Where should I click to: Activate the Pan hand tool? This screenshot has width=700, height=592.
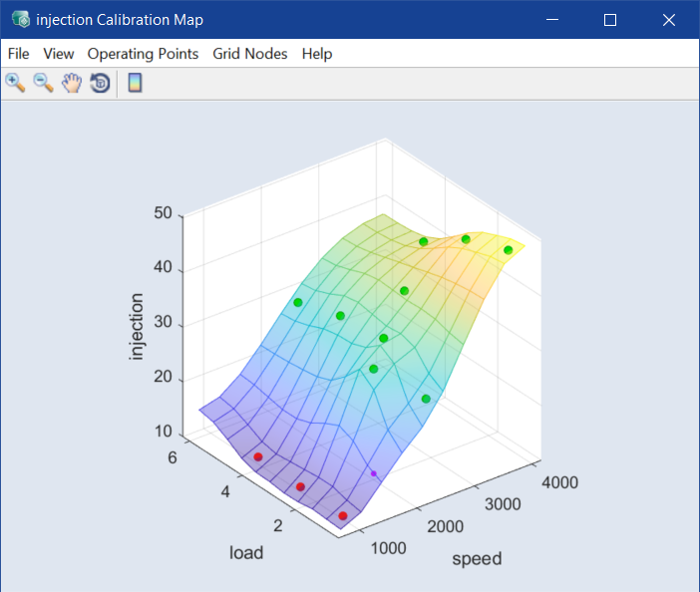point(71,83)
